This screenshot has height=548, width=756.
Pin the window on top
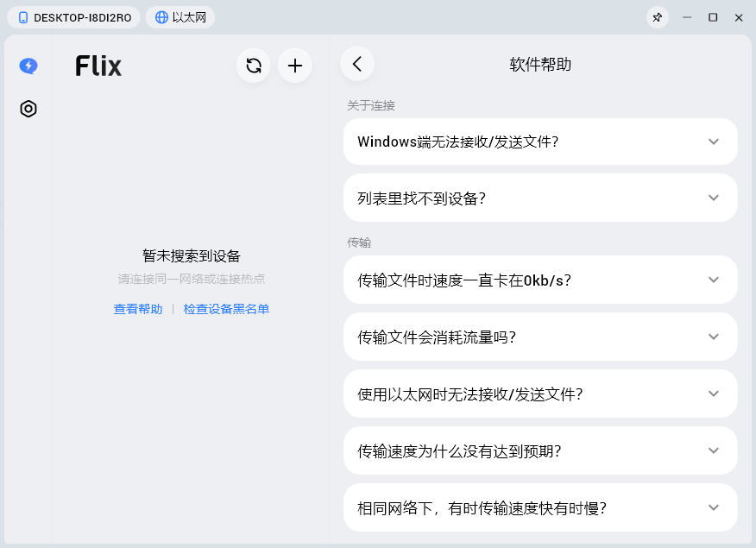[657, 18]
